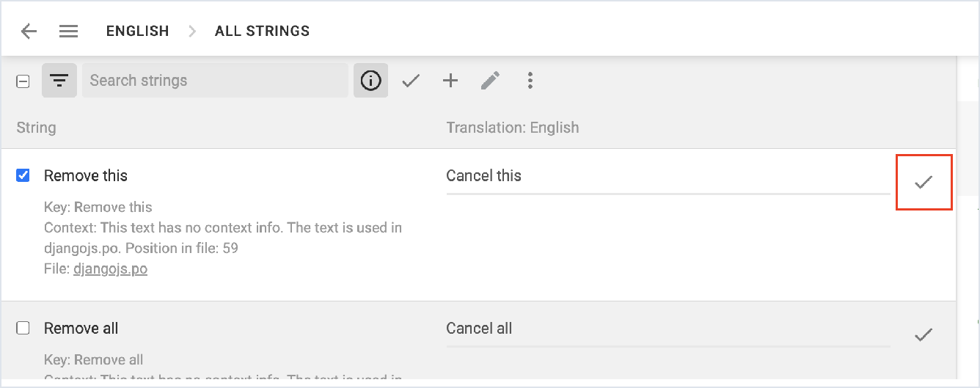This screenshot has width=980, height=388.
Task: Open the filter strings icon
Action: (x=59, y=81)
